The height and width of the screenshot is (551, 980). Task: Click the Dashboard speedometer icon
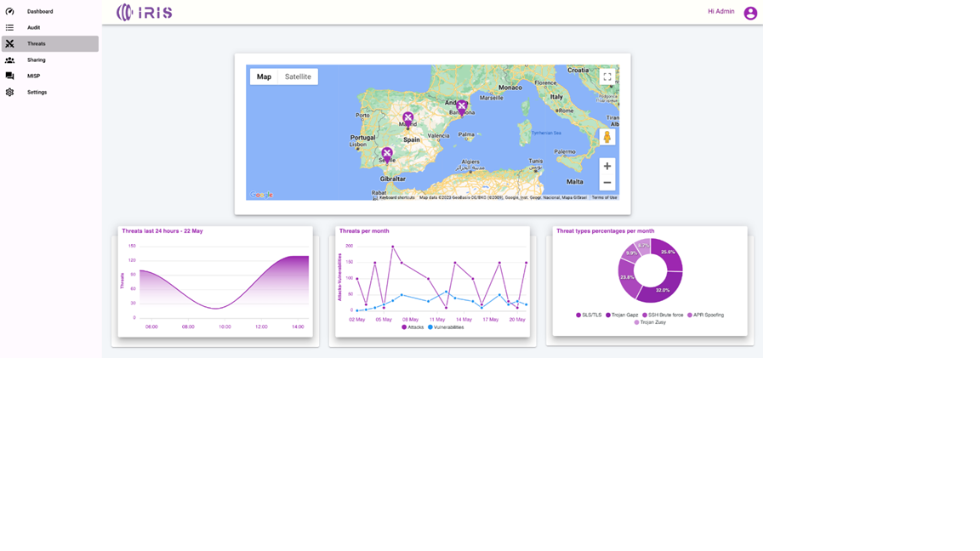(x=10, y=11)
